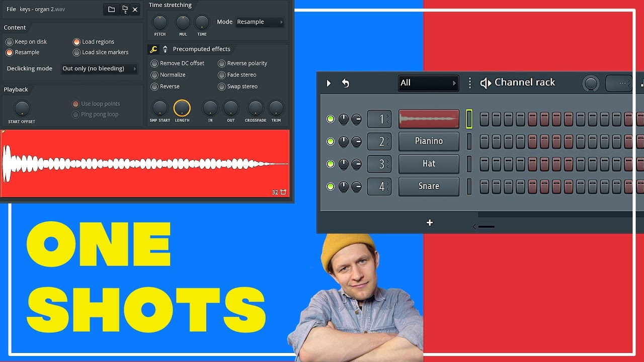Open the three-dot Channel rack options menu

tap(470, 83)
